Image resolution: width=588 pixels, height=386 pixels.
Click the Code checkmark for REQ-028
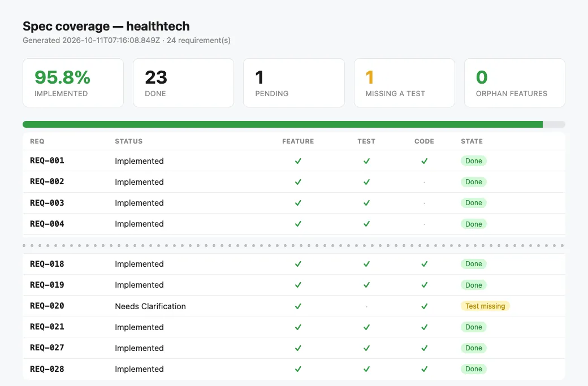424,369
